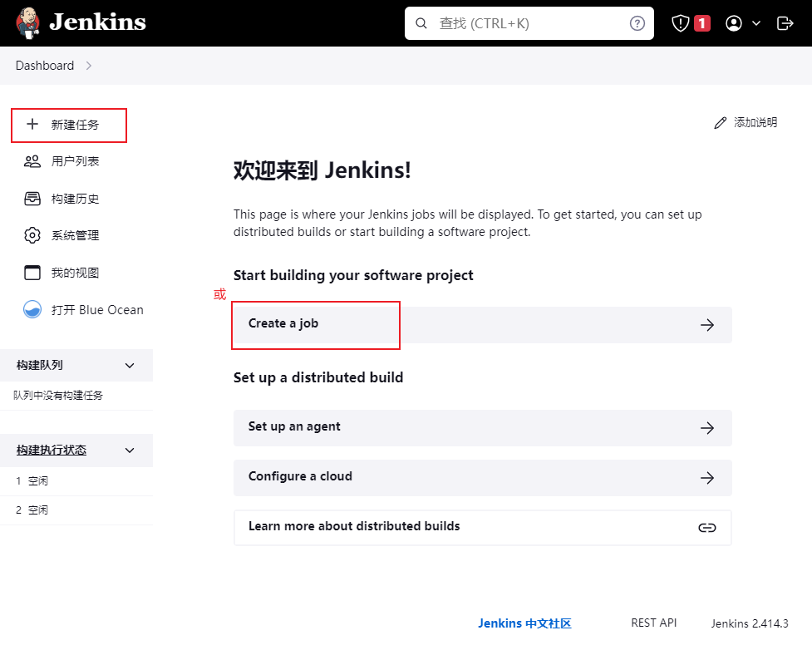
Task: Click the Jenkins butler logo
Action: 27,22
